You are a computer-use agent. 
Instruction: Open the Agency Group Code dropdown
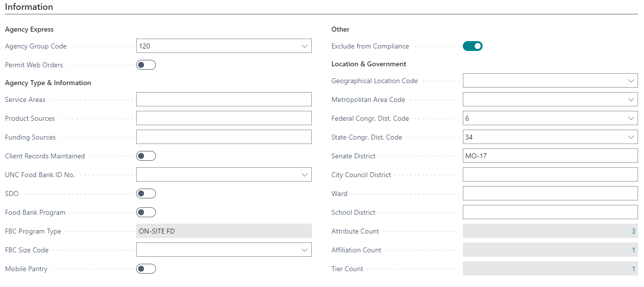point(304,46)
